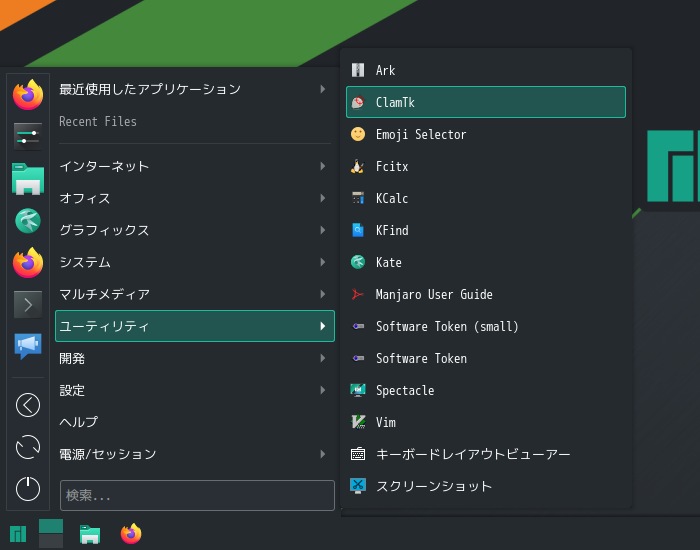Launch ClamTk from the utilities submenu
The width and height of the screenshot is (700, 550).
[x=486, y=102]
